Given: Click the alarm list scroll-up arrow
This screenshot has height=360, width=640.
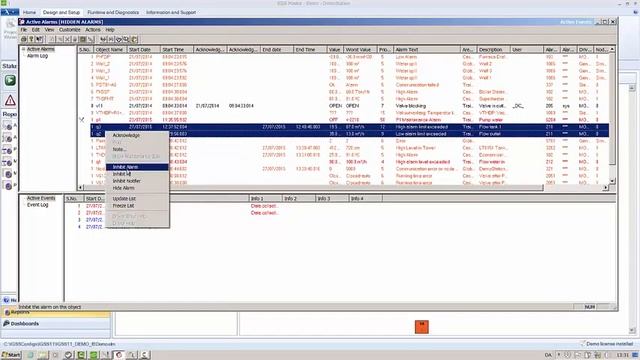Looking at the screenshot, I should [612, 49].
